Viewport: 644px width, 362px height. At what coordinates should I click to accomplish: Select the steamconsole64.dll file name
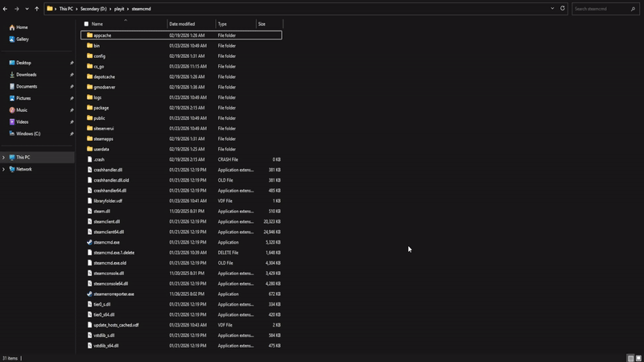(111, 284)
